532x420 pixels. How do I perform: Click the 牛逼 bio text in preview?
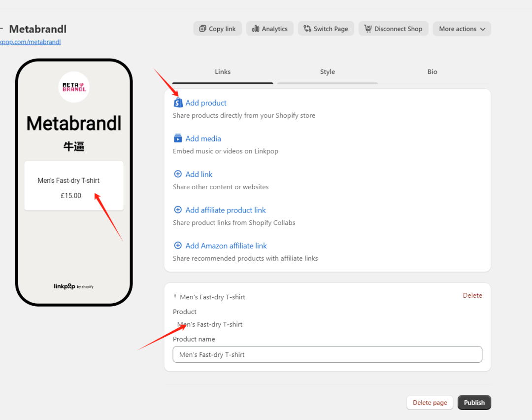pyautogui.click(x=74, y=146)
